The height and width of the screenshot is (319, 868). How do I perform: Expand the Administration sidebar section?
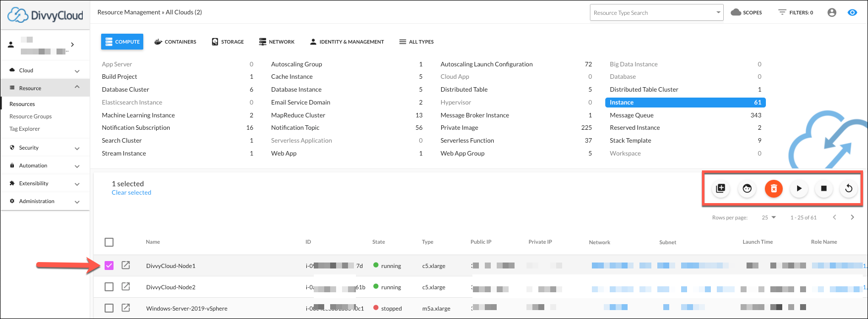(x=45, y=201)
